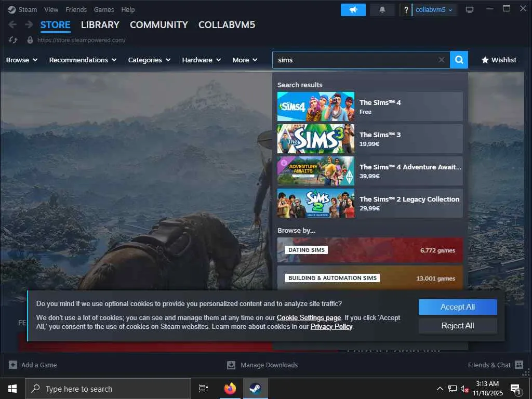Click the magnifier search button
532x399 pixels.
(459, 60)
